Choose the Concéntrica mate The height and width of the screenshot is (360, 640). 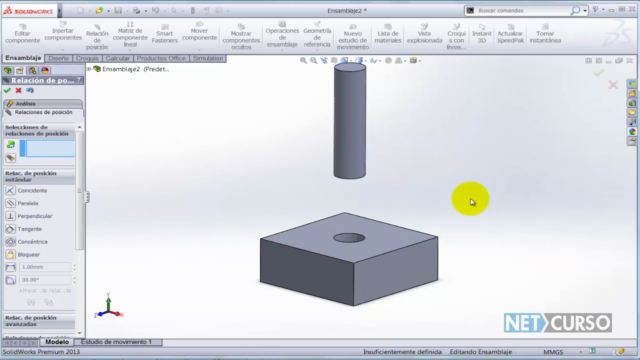(x=27, y=242)
